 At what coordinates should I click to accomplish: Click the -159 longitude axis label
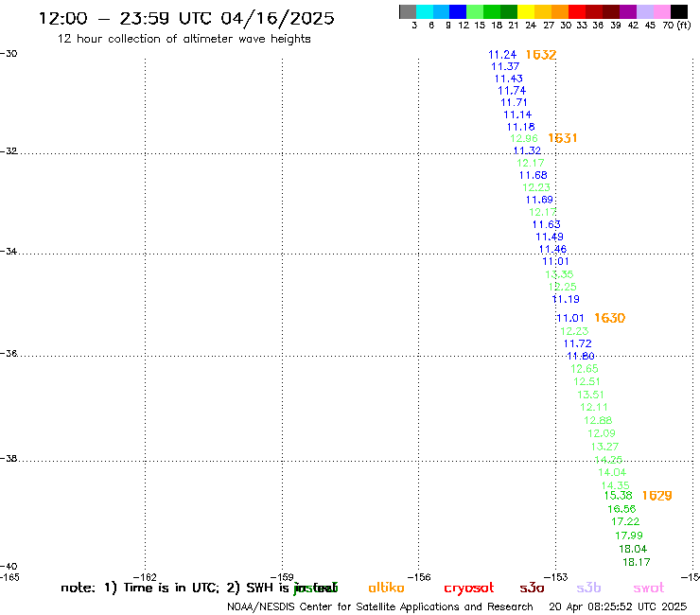[282, 578]
